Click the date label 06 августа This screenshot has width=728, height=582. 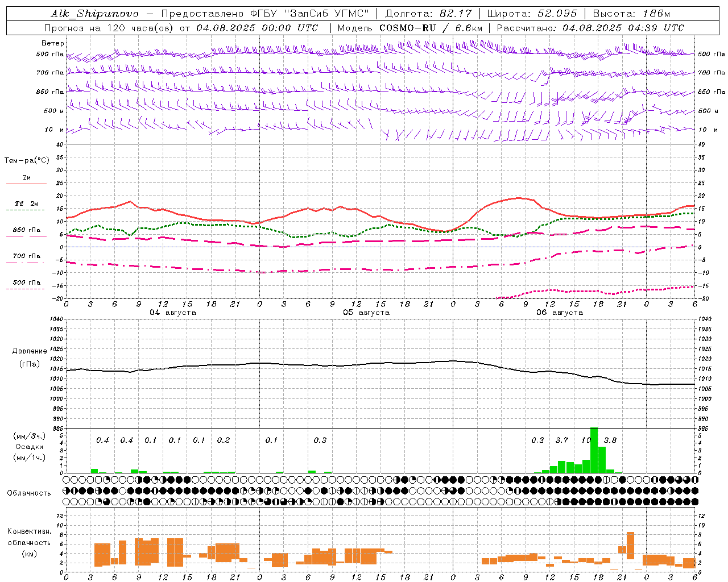click(x=560, y=313)
